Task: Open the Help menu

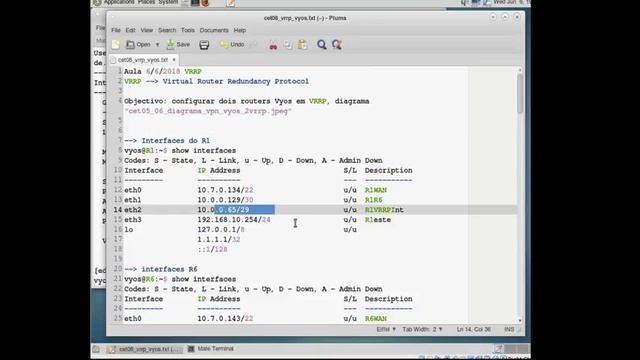Action: pos(240,30)
